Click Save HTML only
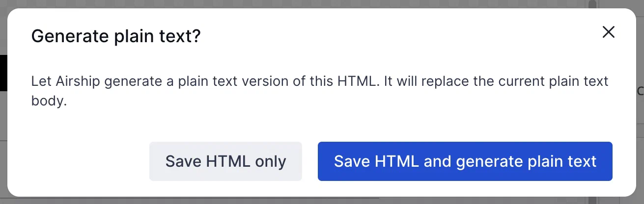This screenshot has width=644, height=204. coord(225,161)
